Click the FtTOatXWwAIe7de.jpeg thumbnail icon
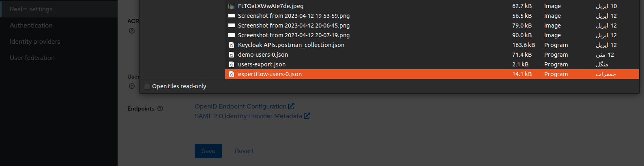The width and height of the screenshot is (644, 166). pyautogui.click(x=232, y=6)
